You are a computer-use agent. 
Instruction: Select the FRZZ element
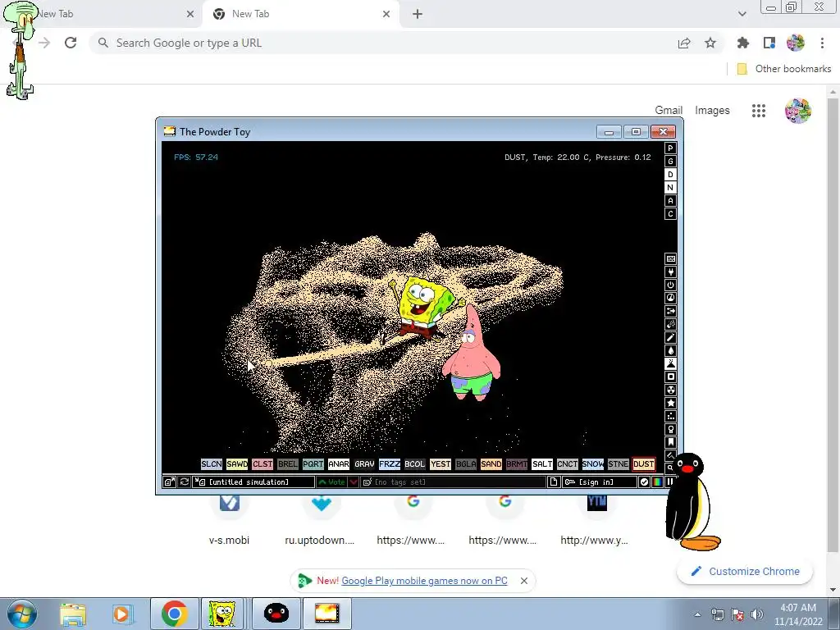point(390,464)
